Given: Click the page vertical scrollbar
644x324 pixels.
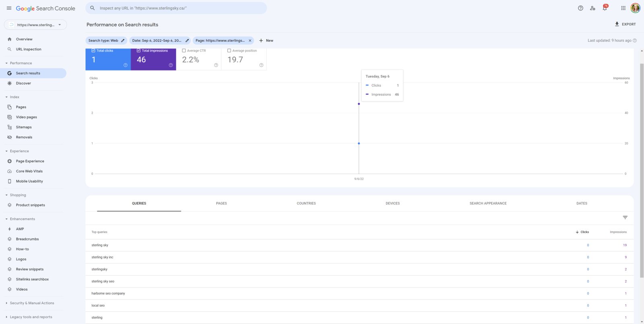Looking at the screenshot, I should tap(642, 170).
